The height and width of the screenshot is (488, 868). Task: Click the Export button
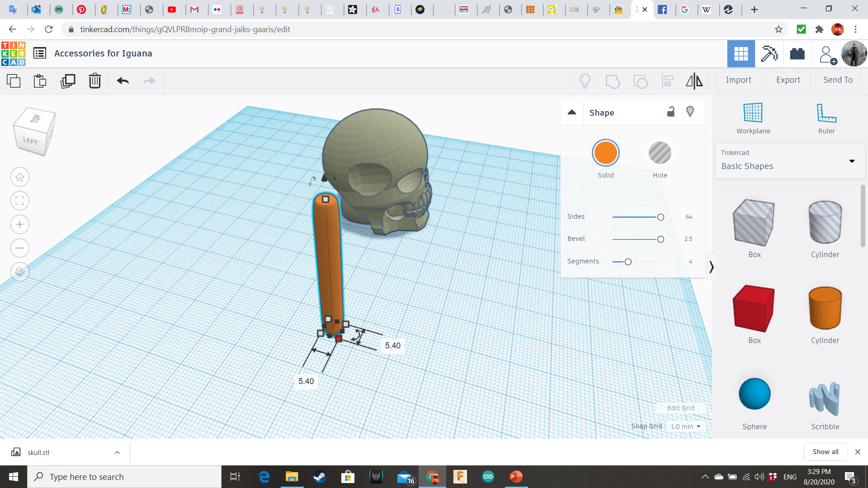(x=788, y=80)
